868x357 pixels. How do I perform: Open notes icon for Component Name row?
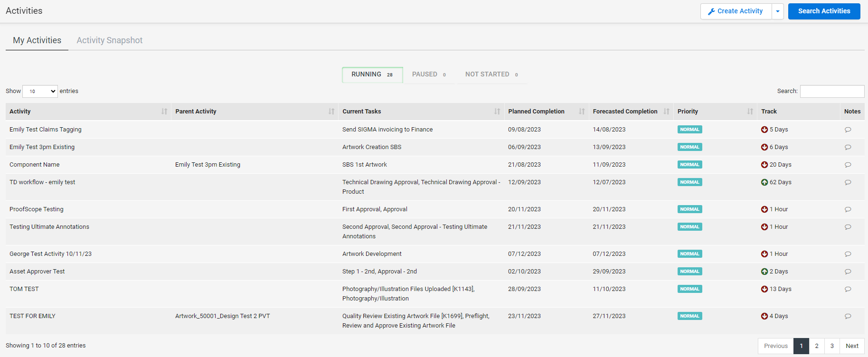point(848,165)
